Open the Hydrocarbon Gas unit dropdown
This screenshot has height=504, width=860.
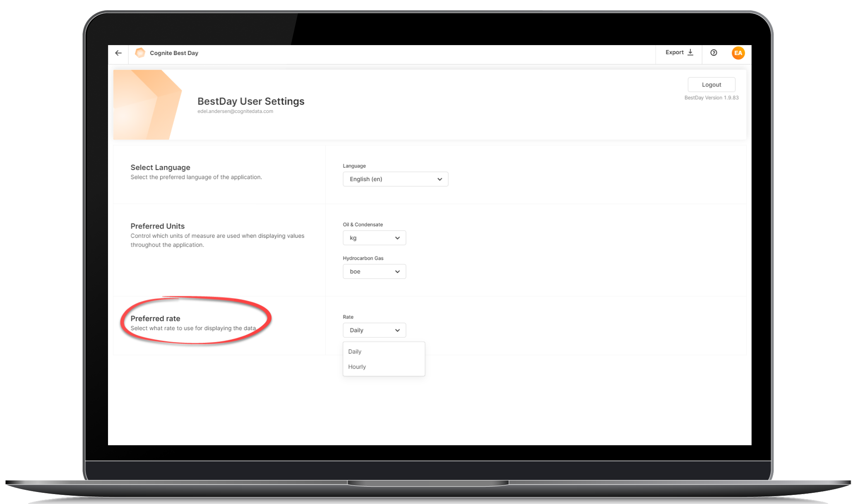[374, 271]
